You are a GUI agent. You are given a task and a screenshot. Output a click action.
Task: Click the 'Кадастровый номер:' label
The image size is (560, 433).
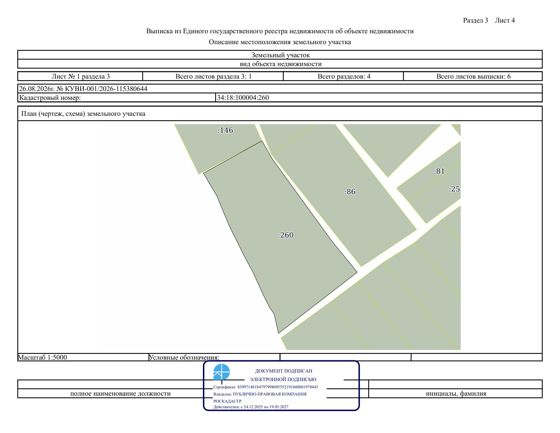pos(50,98)
